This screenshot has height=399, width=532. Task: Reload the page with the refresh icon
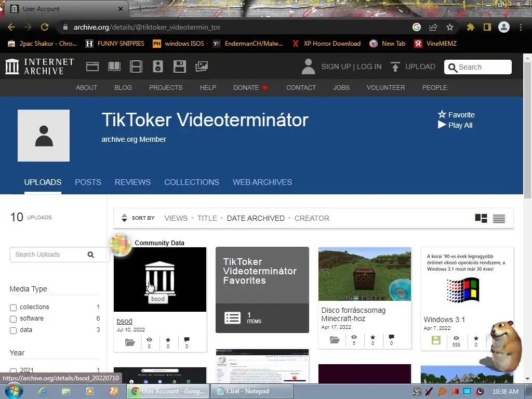tap(45, 27)
